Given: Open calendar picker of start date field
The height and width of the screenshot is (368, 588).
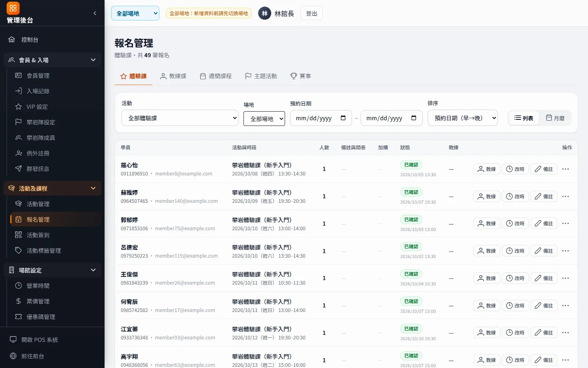Looking at the screenshot, I should (x=343, y=118).
